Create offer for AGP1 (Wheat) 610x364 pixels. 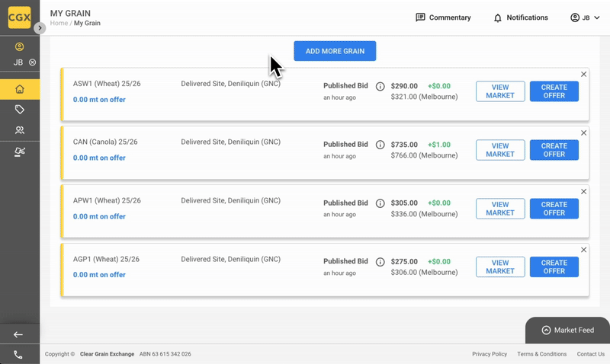[x=554, y=267]
